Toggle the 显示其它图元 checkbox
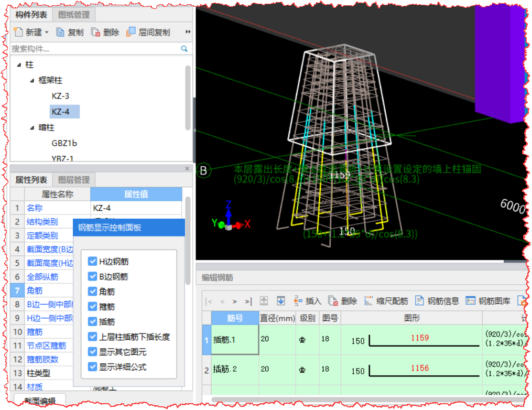 point(92,352)
